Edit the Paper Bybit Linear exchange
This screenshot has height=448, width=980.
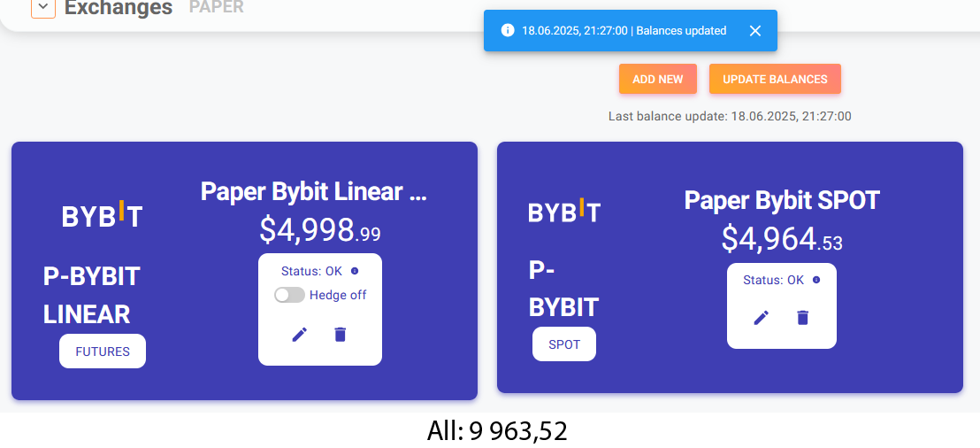click(x=299, y=335)
